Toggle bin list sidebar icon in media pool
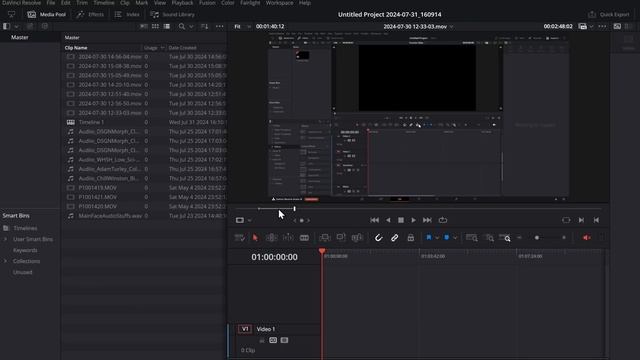 click(x=7, y=26)
